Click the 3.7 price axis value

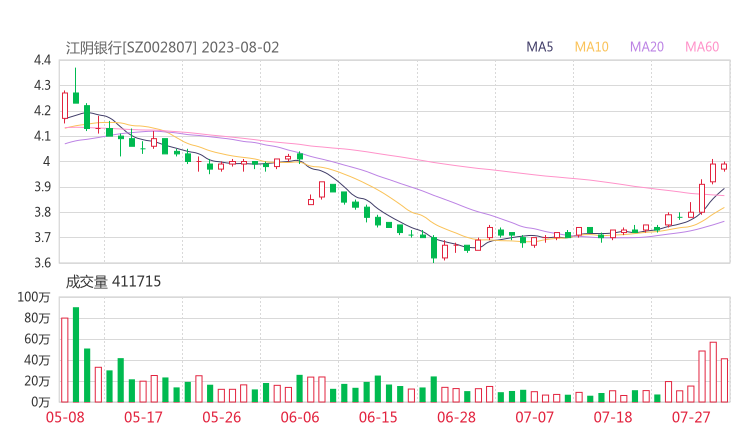coord(42,237)
